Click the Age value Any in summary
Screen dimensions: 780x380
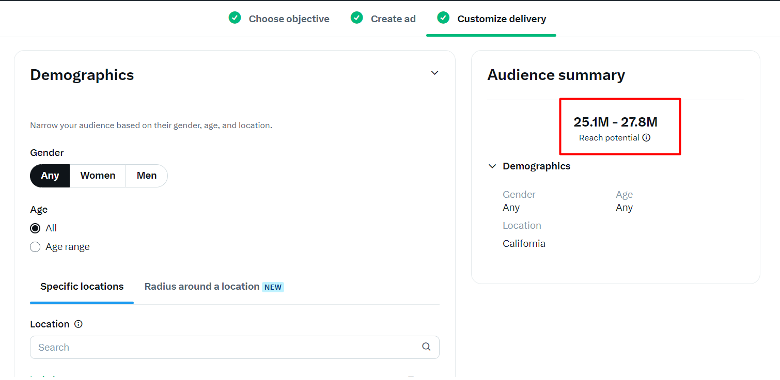pos(624,208)
